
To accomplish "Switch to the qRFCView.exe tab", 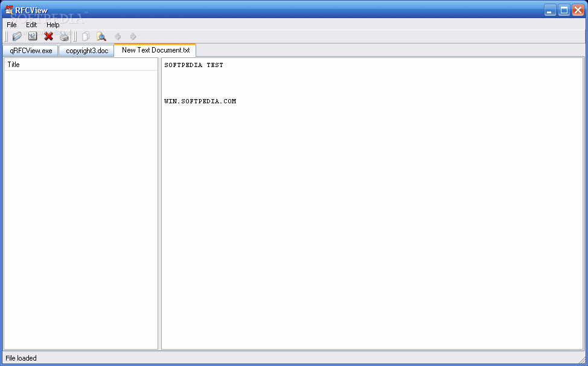I will click(x=31, y=51).
